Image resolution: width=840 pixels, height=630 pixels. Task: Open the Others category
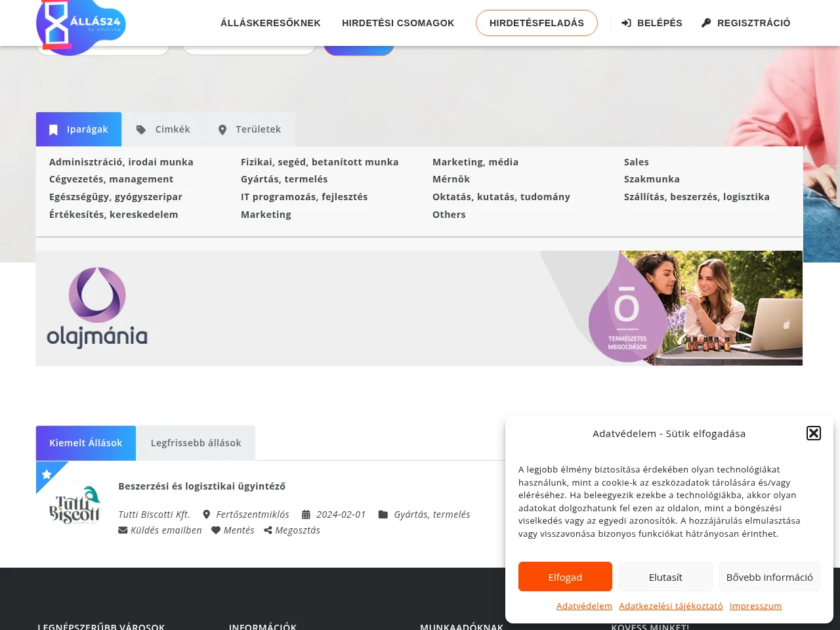pos(449,215)
